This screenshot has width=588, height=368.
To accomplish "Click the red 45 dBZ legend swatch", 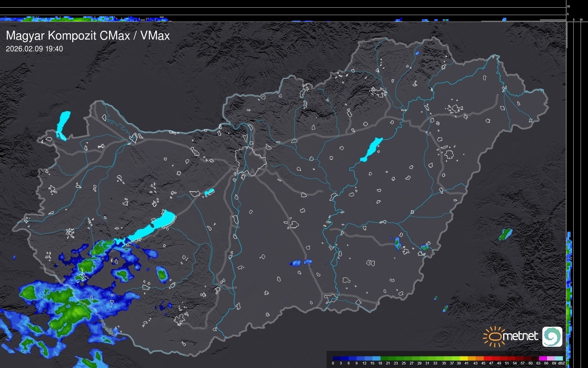I will pos(487,358).
